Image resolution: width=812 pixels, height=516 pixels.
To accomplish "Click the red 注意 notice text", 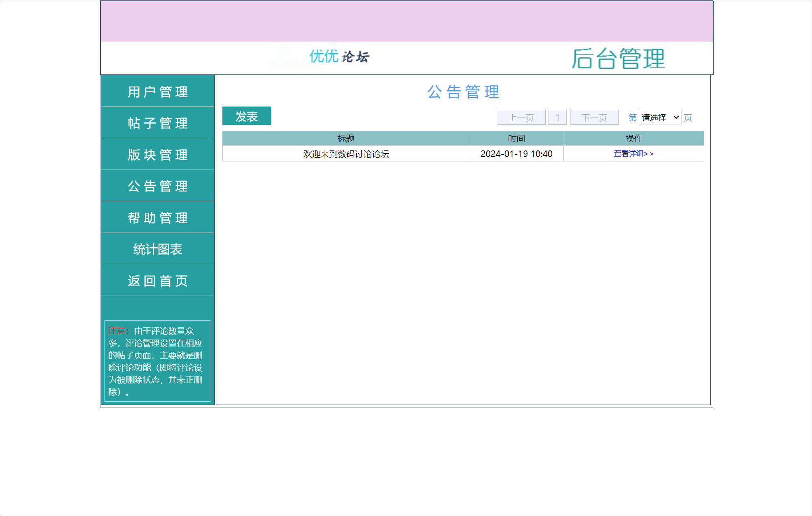I will (x=117, y=331).
